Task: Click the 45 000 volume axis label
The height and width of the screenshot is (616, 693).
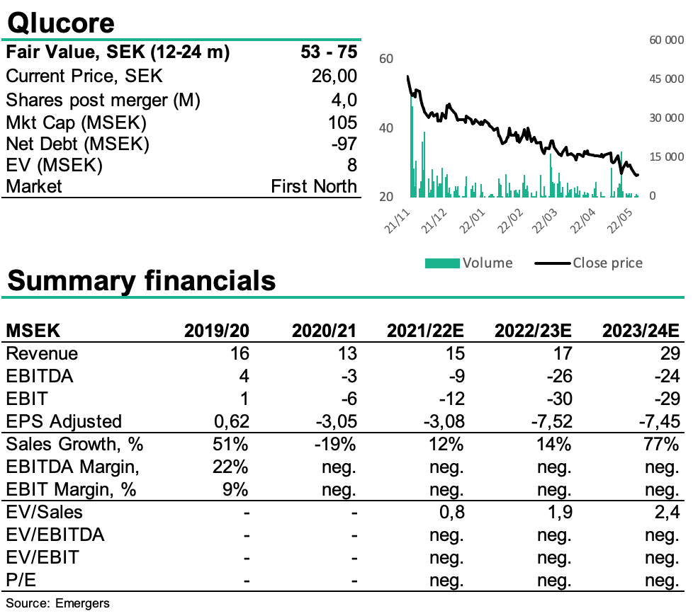Action: [x=667, y=79]
